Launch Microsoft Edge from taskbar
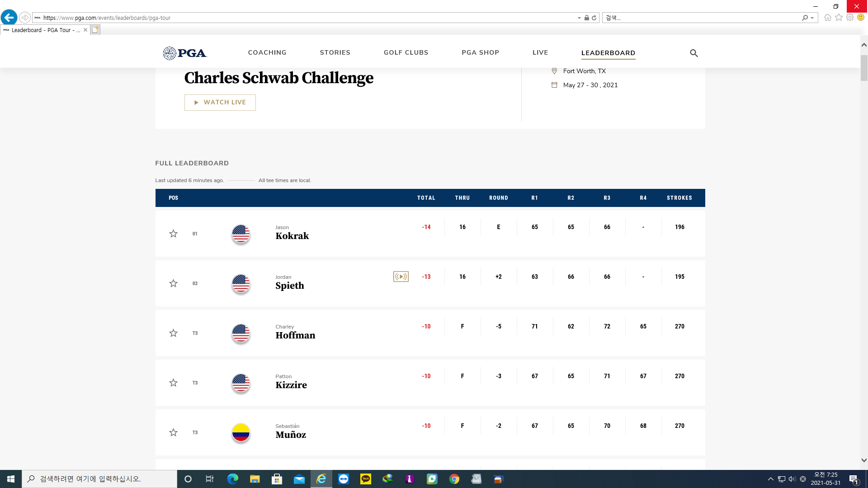The image size is (868, 488). (x=233, y=479)
